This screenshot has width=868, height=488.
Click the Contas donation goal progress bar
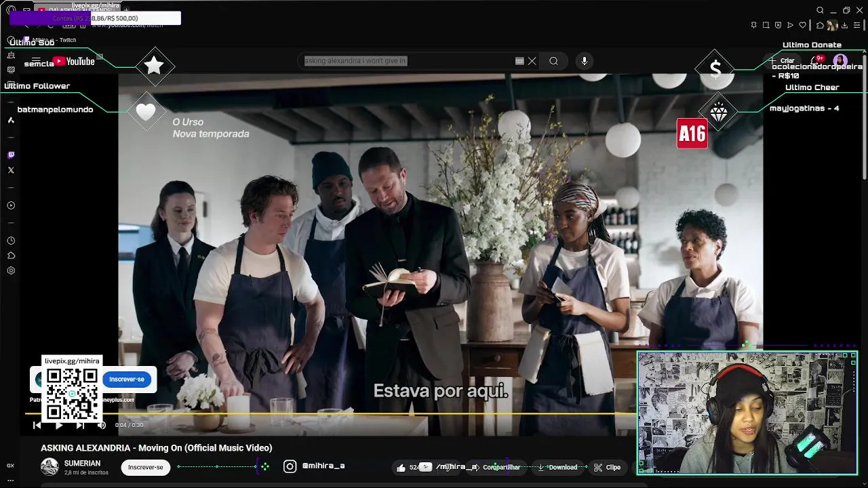pos(95,18)
